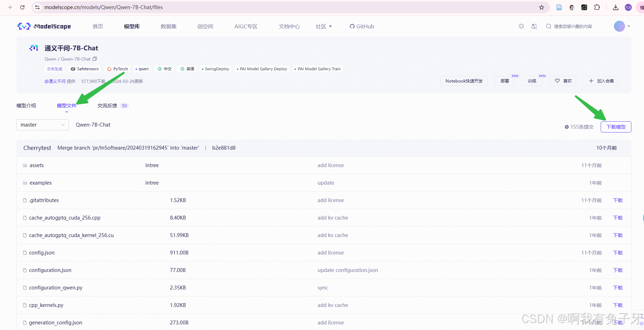The width and height of the screenshot is (644, 330).
Task: Open browser downloads icon
Action: tap(616, 7)
